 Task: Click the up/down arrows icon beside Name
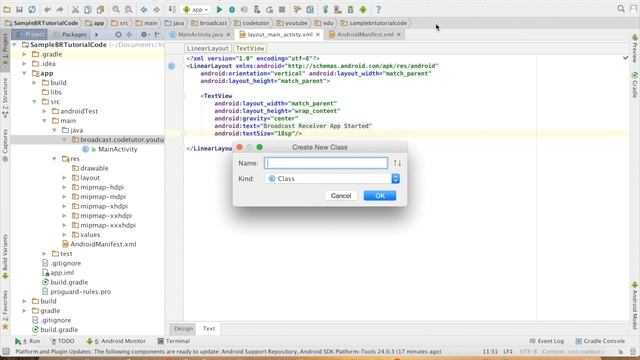click(x=397, y=163)
